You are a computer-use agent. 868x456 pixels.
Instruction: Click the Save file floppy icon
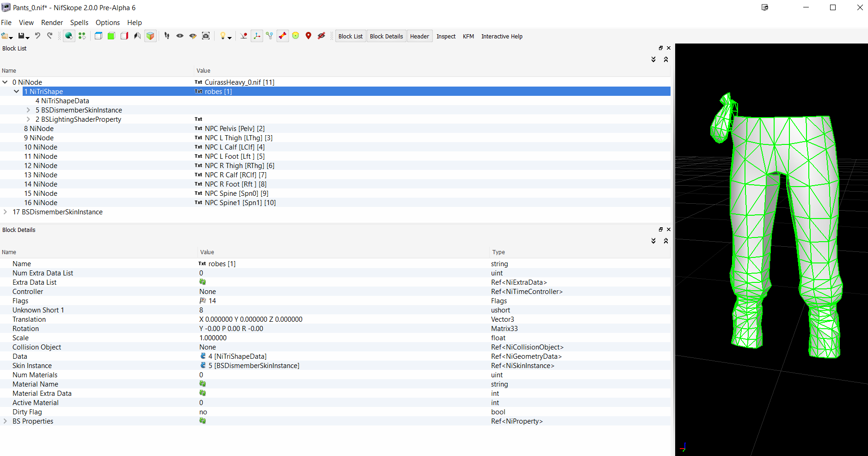21,36
